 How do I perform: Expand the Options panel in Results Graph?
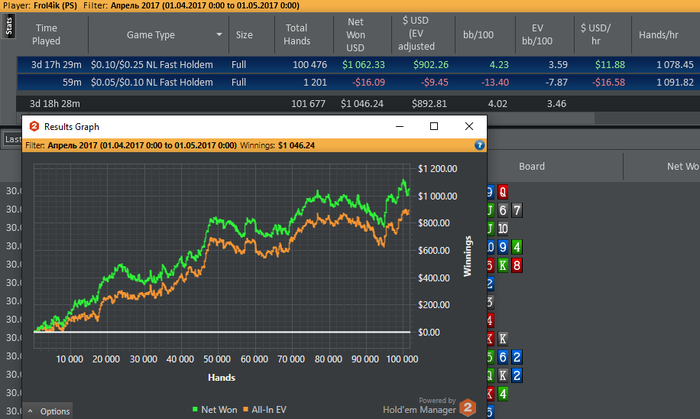tap(49, 411)
